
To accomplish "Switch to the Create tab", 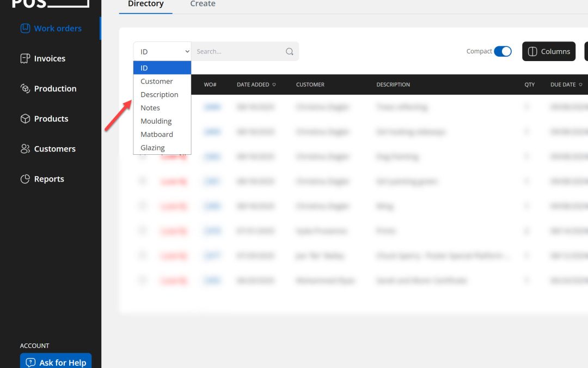I will [203, 4].
